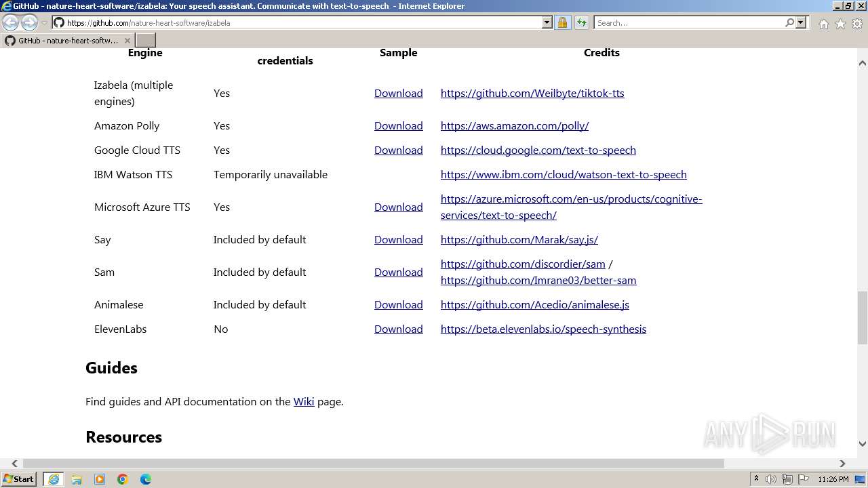Expand the search provider dropdown arrow

[801, 22]
